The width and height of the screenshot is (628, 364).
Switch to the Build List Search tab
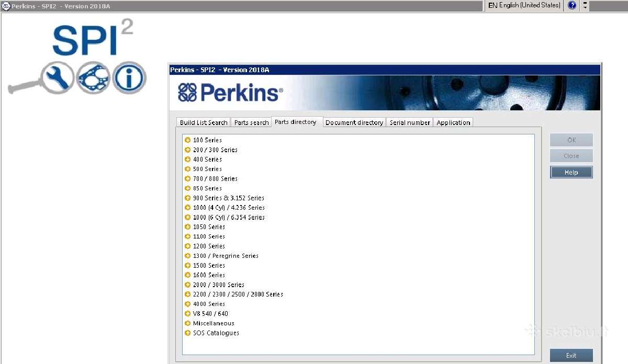(204, 122)
